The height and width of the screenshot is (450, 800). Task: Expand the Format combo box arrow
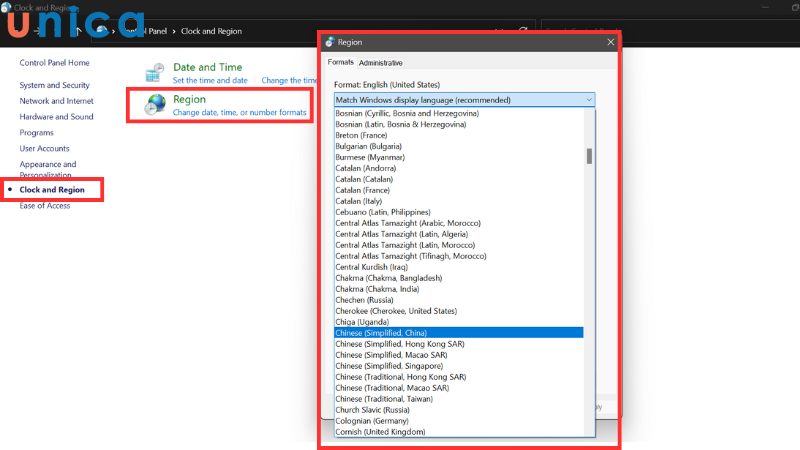click(x=589, y=100)
